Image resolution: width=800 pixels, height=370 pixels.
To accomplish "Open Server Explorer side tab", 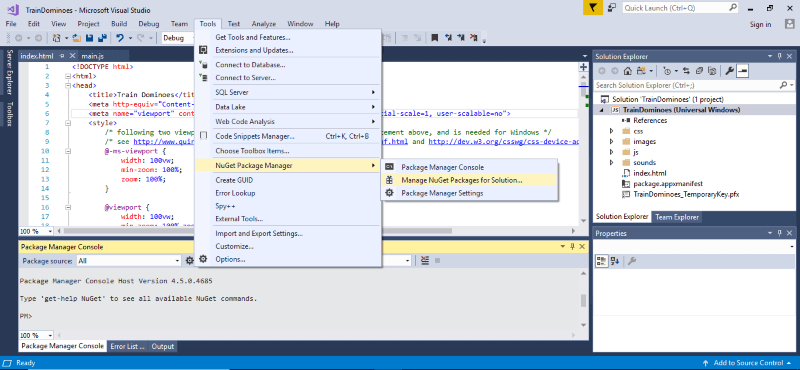I will point(9,72).
